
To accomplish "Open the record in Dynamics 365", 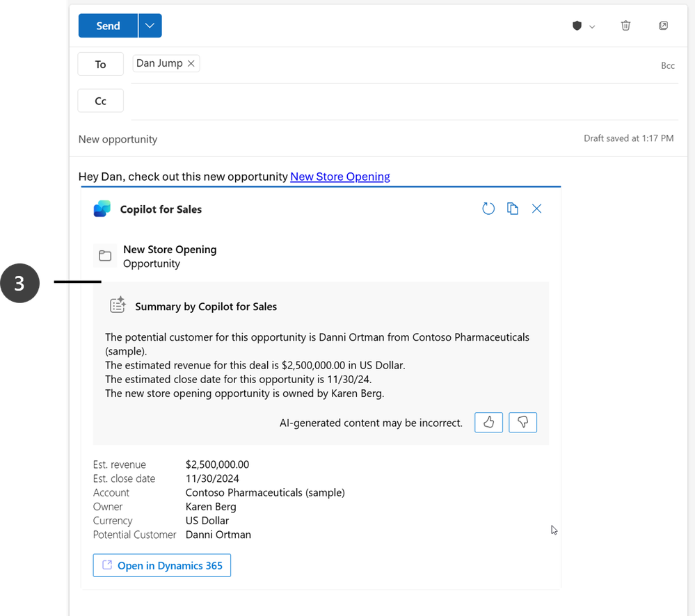I will 162,565.
